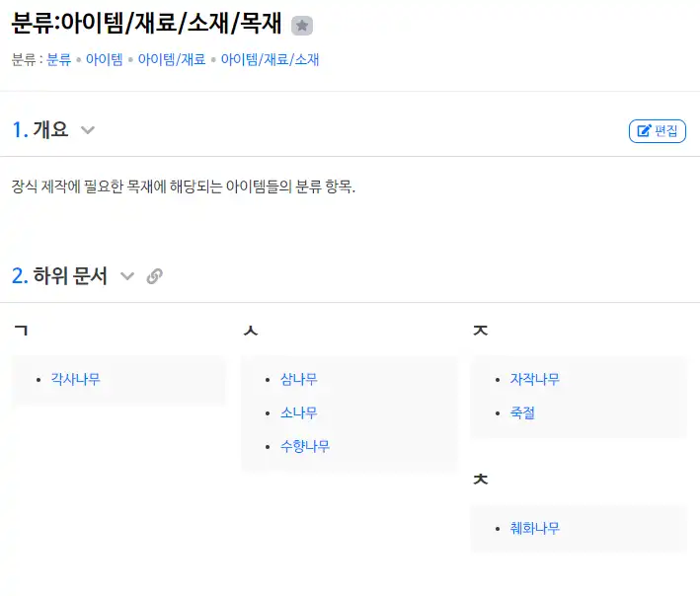Click section number 1 anchor
This screenshot has width=700, height=596.
19,129
